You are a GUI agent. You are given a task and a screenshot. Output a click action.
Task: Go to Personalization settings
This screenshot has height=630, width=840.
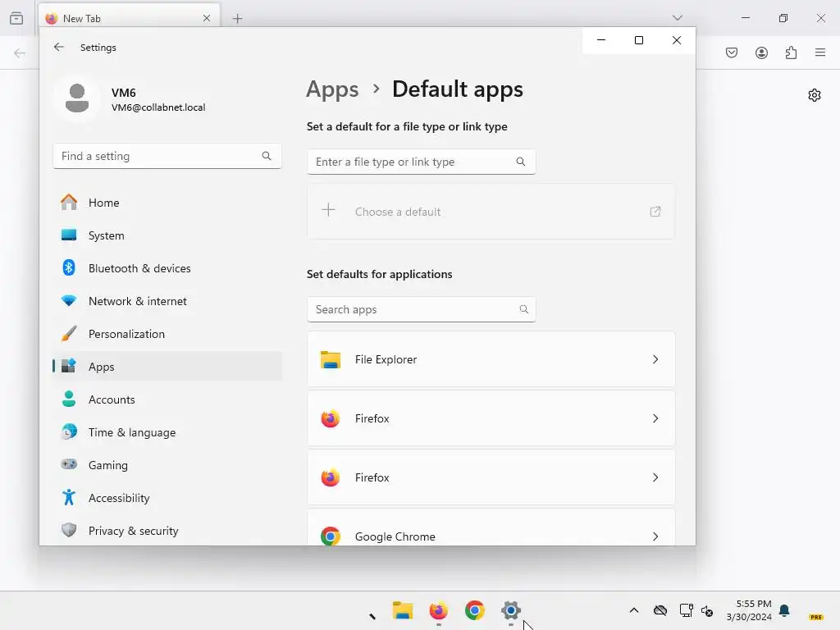(167, 334)
